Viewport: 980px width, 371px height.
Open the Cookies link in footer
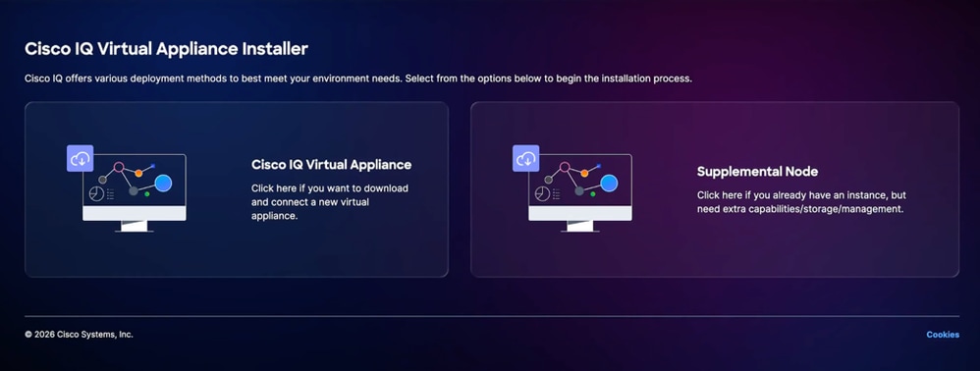[943, 335]
